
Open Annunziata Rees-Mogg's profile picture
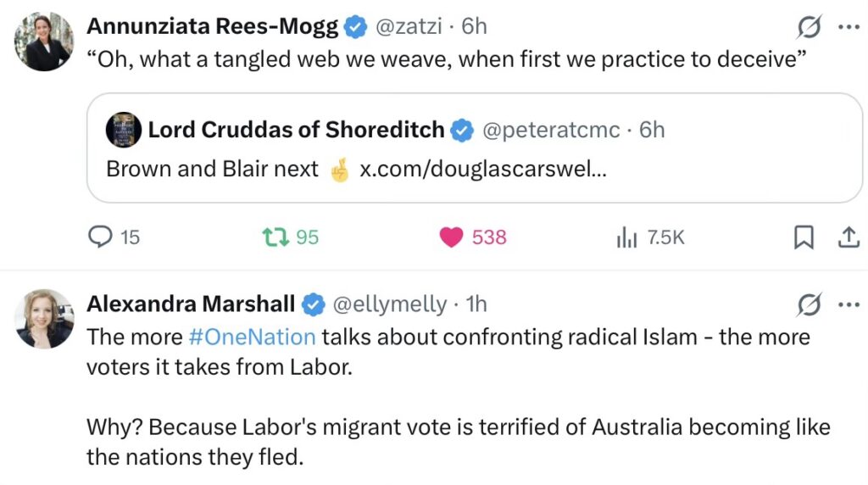(x=43, y=42)
